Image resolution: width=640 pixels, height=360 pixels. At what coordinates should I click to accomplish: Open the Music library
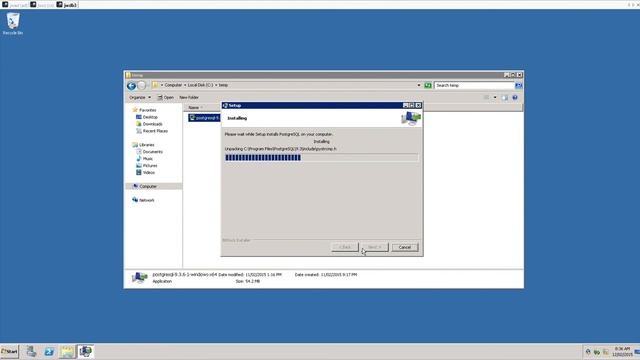tap(144, 159)
